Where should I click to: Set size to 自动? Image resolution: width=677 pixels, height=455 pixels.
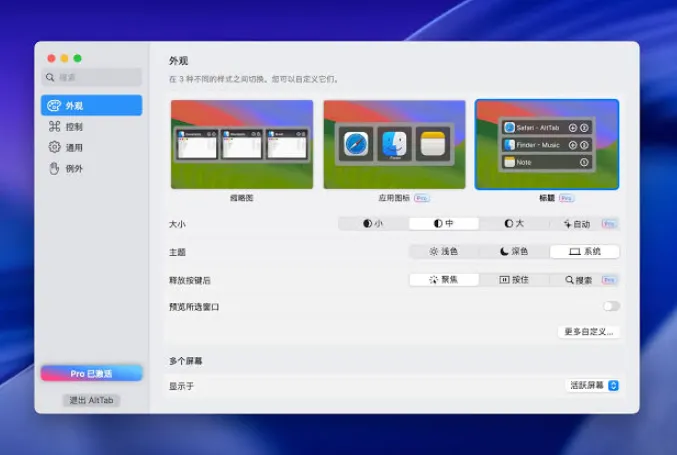pos(584,224)
